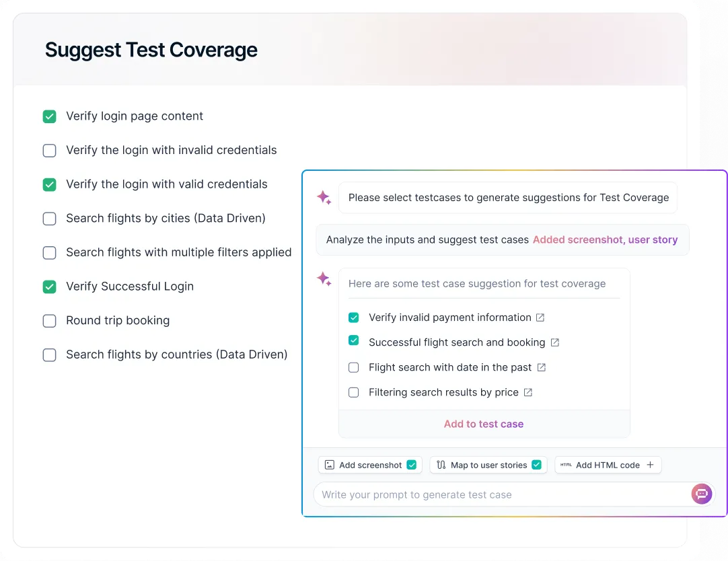Uncheck Verify login page content

[50, 116]
